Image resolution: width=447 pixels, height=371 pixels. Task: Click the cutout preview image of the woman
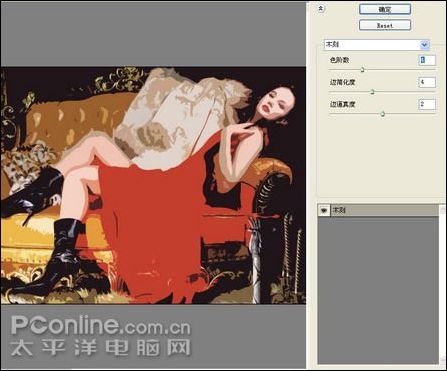coord(153,185)
